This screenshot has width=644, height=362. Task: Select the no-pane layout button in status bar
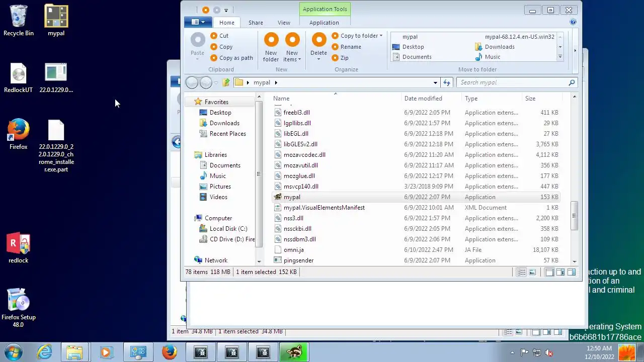[549, 272]
